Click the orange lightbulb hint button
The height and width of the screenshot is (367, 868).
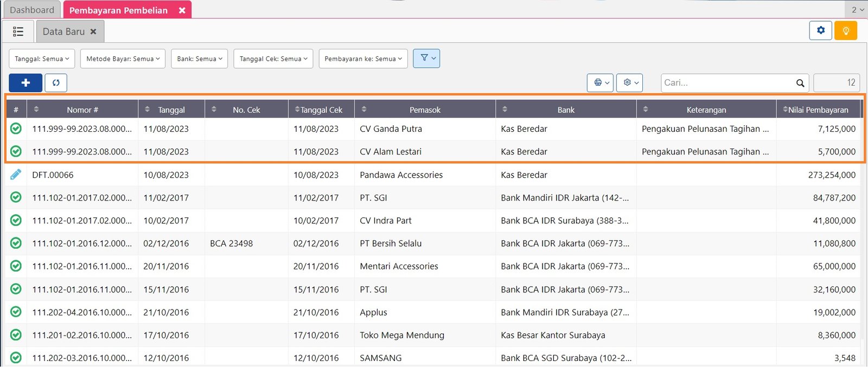click(845, 30)
